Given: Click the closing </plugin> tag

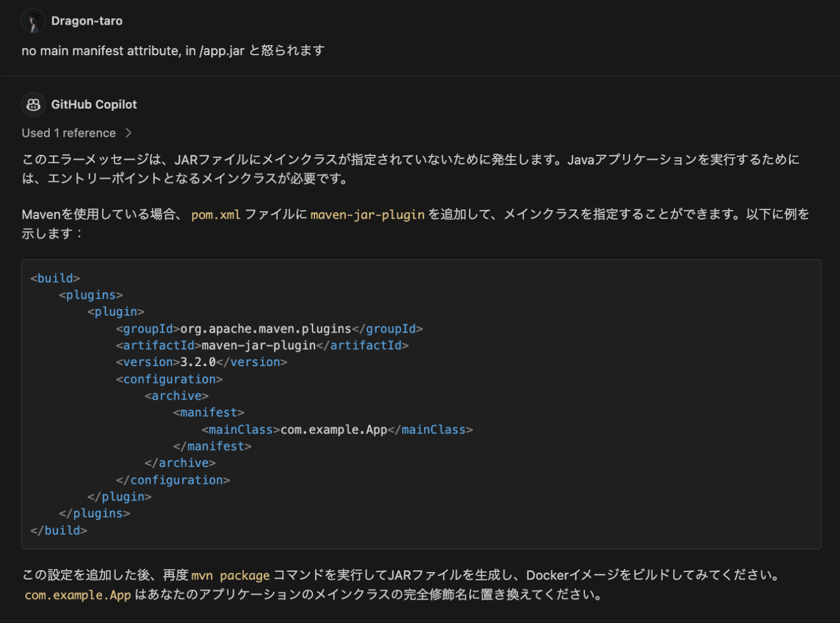Looking at the screenshot, I should [x=119, y=497].
